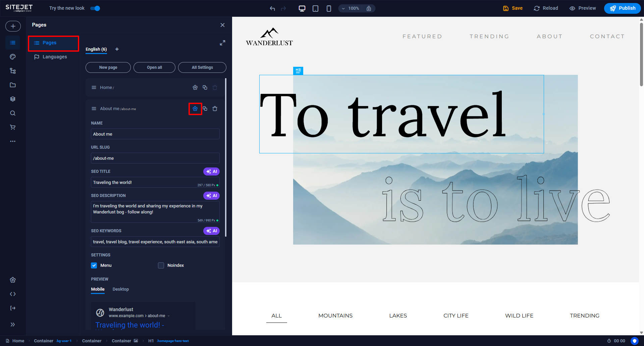The width and height of the screenshot is (644, 346).
Task: Select the Languages menu item
Action: click(51, 57)
